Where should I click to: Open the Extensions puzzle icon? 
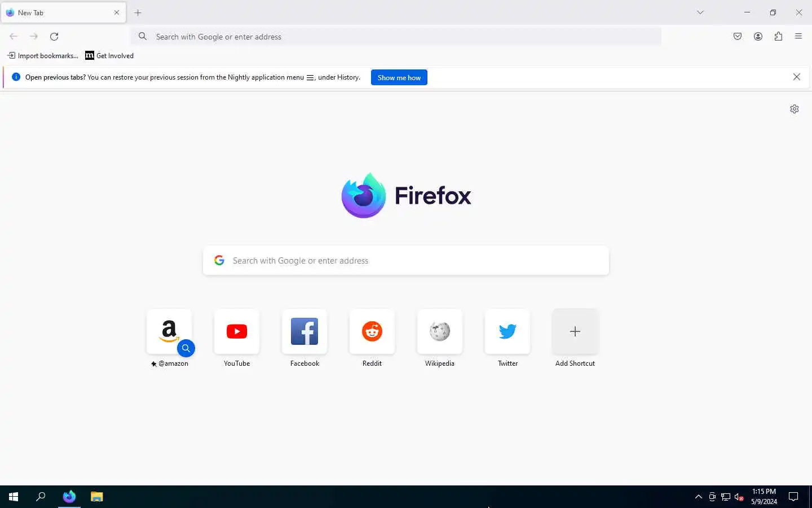coord(778,37)
